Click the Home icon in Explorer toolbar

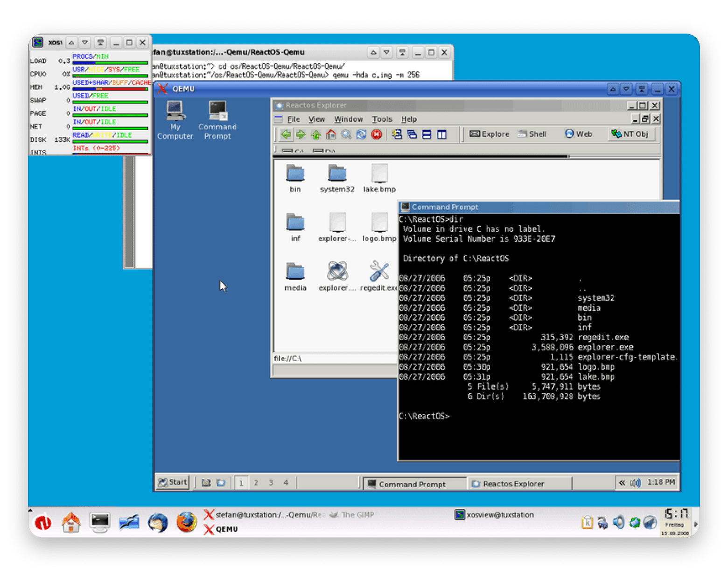pos(331,134)
